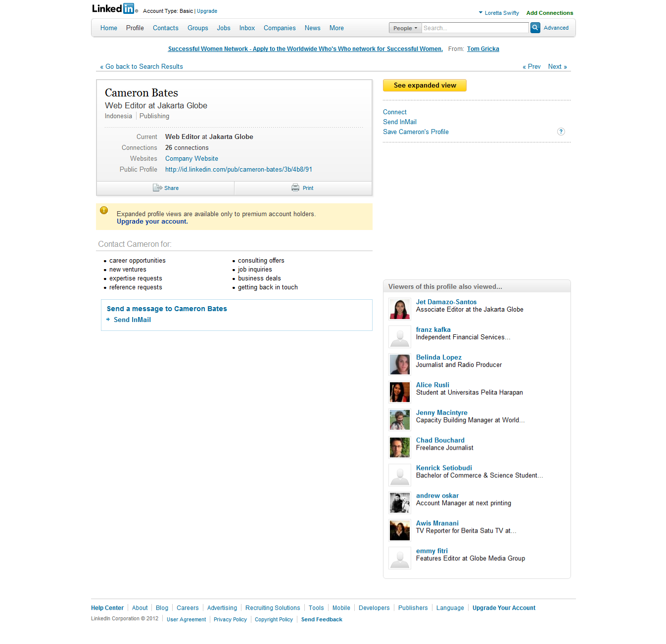Image resolution: width=666 pixels, height=644 pixels.
Task: Open the Companies menu item
Action: pos(280,28)
